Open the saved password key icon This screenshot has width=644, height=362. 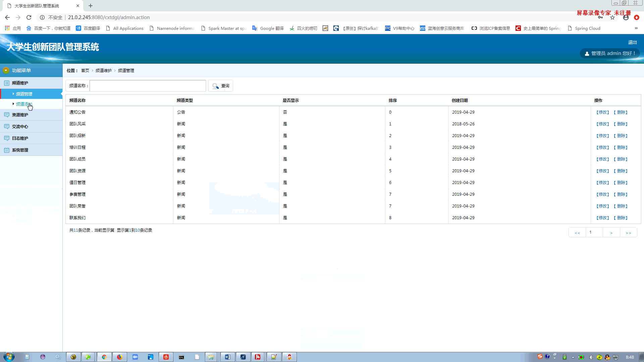tap(600, 17)
